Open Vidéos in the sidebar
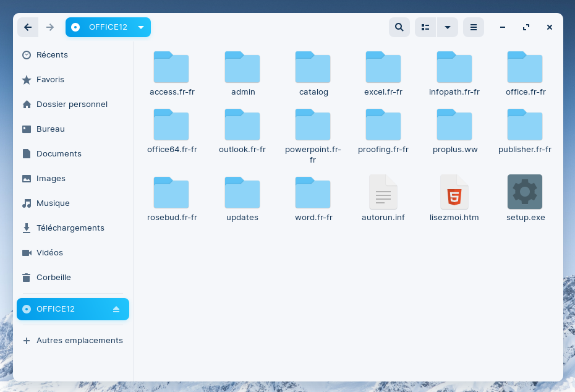The image size is (575, 392). [73, 253]
